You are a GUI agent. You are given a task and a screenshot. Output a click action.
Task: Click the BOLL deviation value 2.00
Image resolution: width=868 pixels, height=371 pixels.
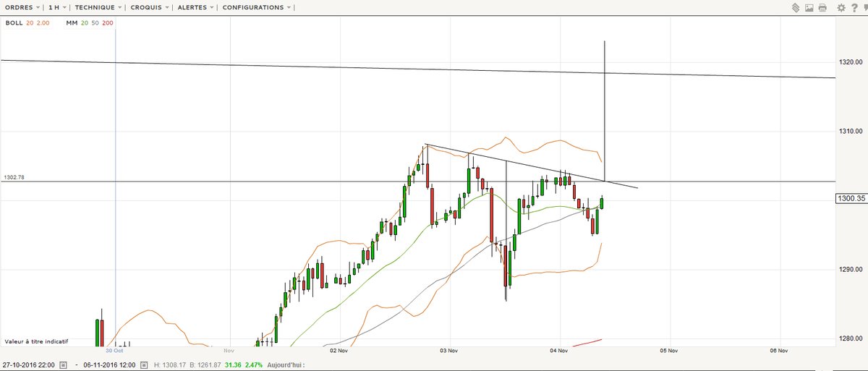[43, 23]
